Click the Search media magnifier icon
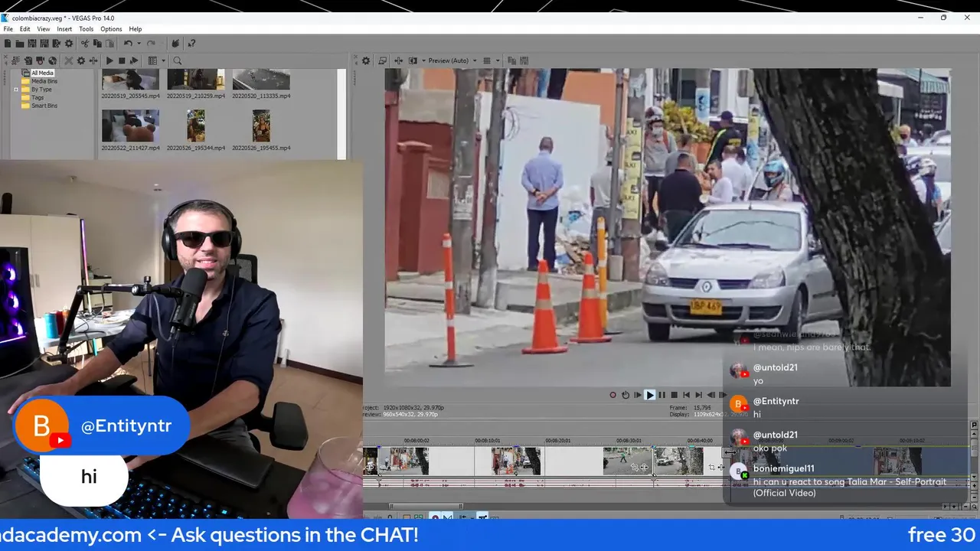 pyautogui.click(x=178, y=60)
